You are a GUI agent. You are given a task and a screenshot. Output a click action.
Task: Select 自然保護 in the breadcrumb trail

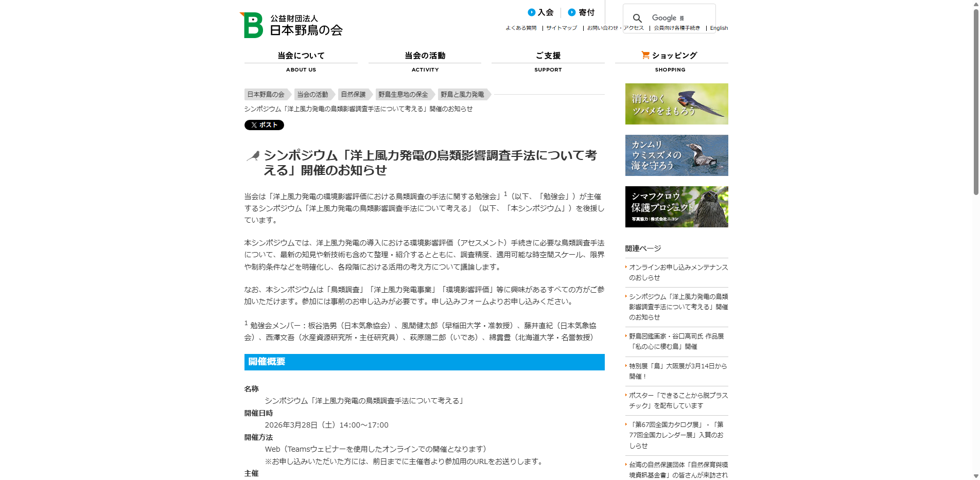tap(353, 94)
